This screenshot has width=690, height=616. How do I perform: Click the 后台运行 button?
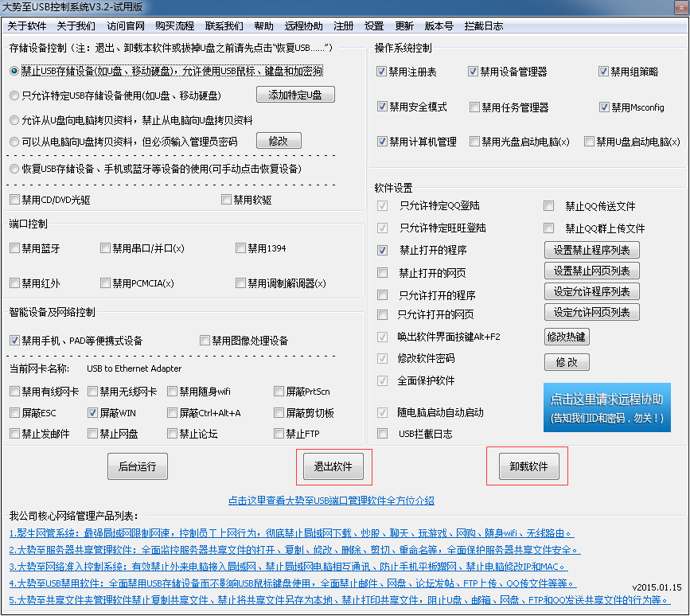point(137,466)
